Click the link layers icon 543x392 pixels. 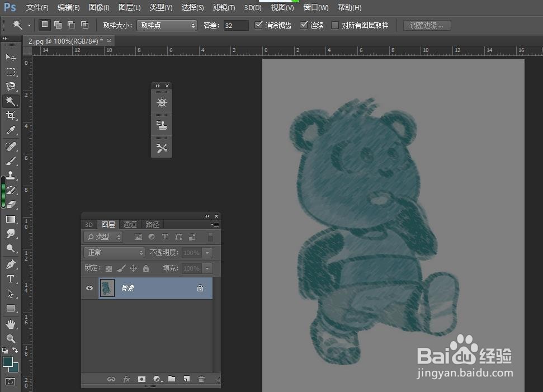(x=111, y=379)
